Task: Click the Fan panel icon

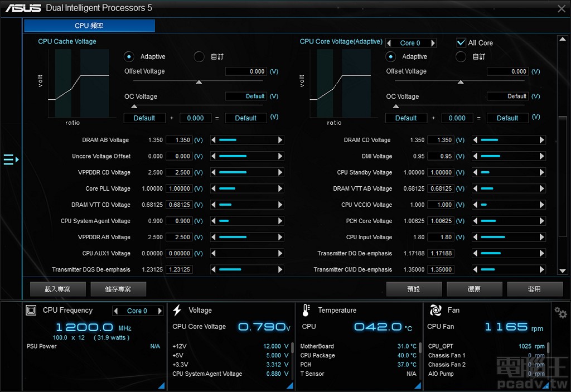Action: pos(435,311)
